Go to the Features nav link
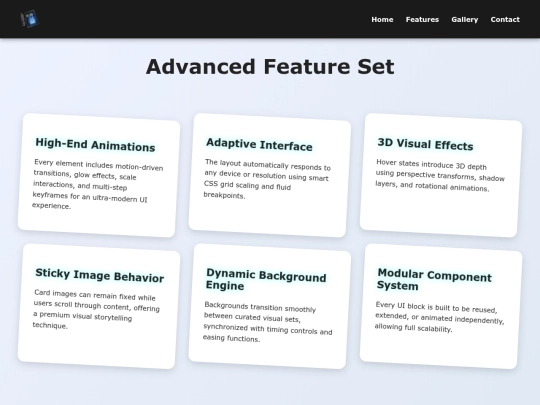The height and width of the screenshot is (405, 540). pyautogui.click(x=422, y=20)
